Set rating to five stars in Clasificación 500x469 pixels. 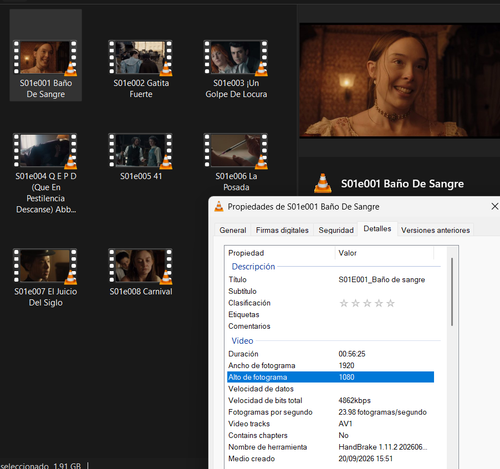coord(390,303)
